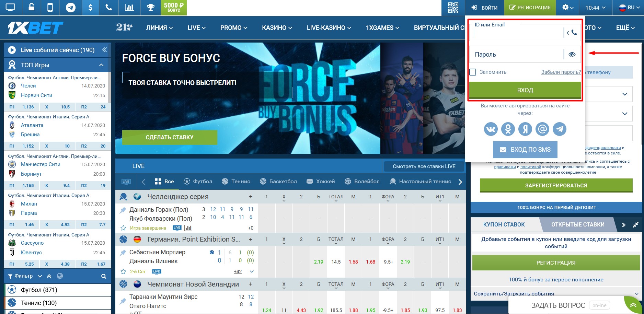The height and width of the screenshot is (314, 644).
Task: Open PROMO menu
Action: 234,28
